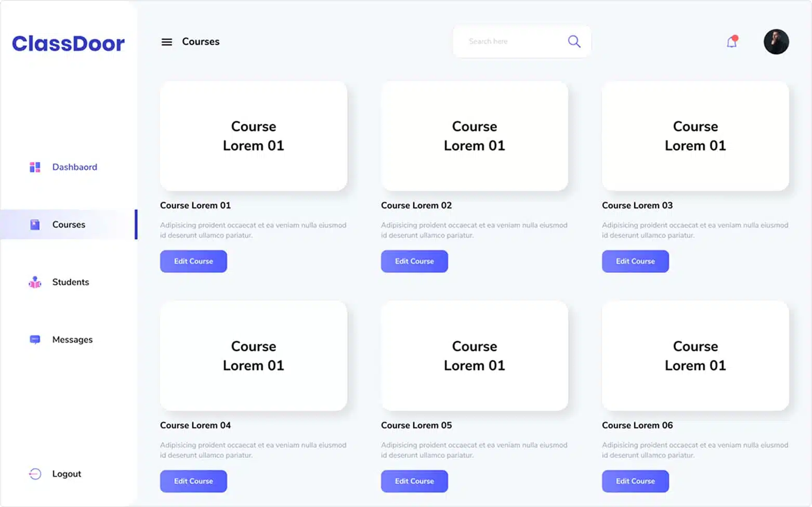Viewport: 812px width, 507px height.
Task: Click the "Courses" page heading
Action: click(201, 42)
